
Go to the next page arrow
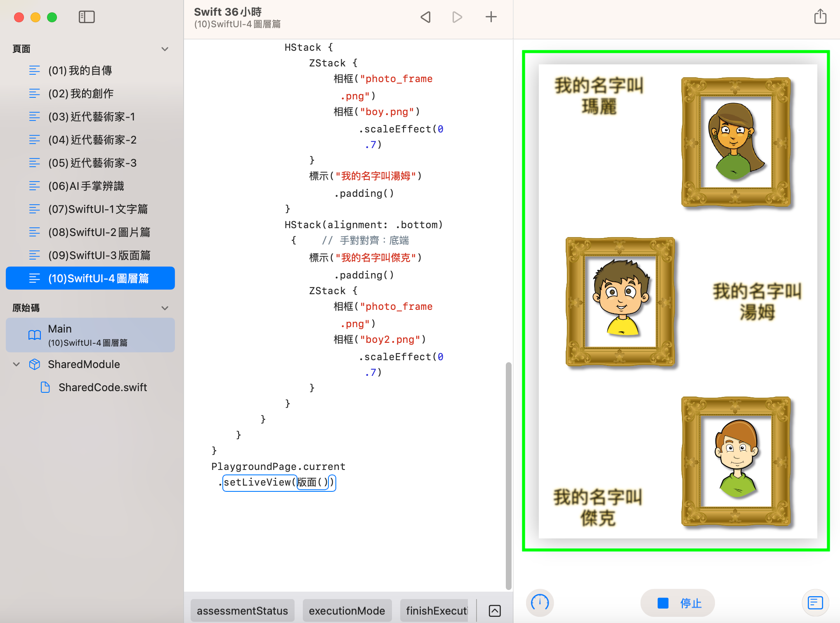click(457, 17)
